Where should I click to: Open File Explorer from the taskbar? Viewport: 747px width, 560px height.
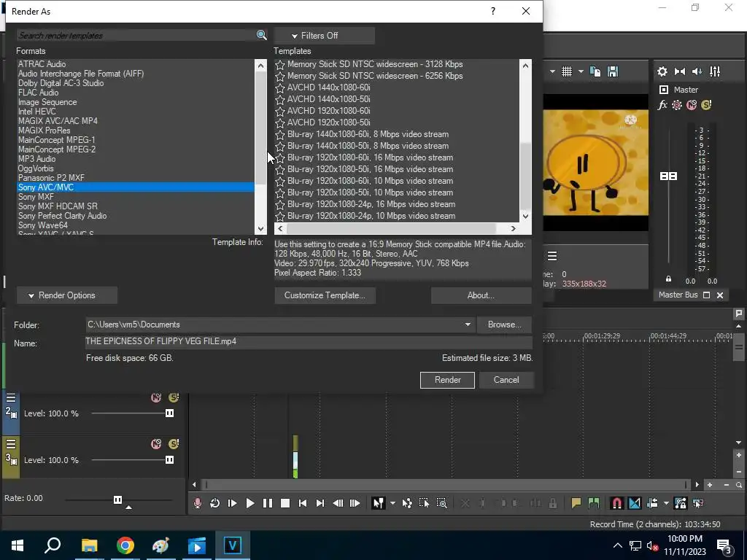point(90,545)
